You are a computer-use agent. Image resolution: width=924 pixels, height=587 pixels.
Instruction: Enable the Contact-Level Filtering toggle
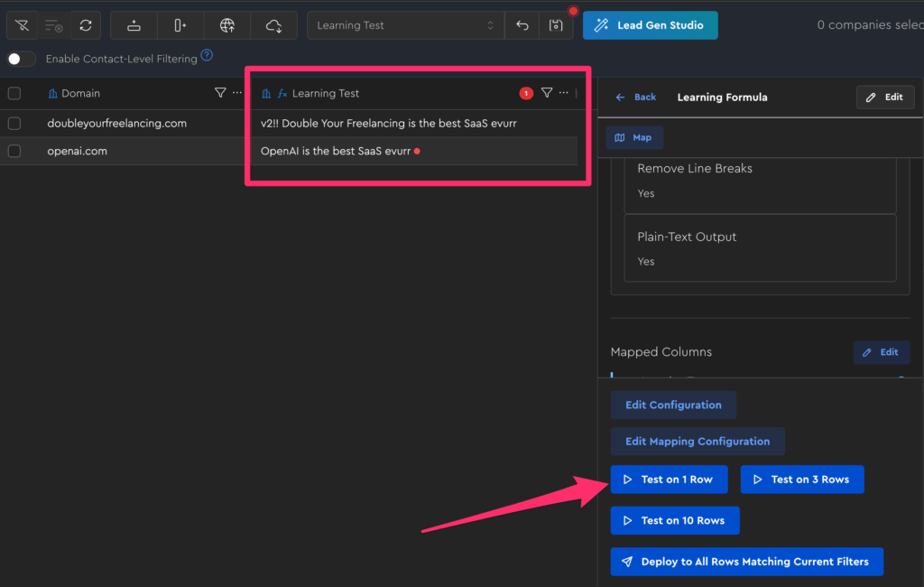click(22, 59)
